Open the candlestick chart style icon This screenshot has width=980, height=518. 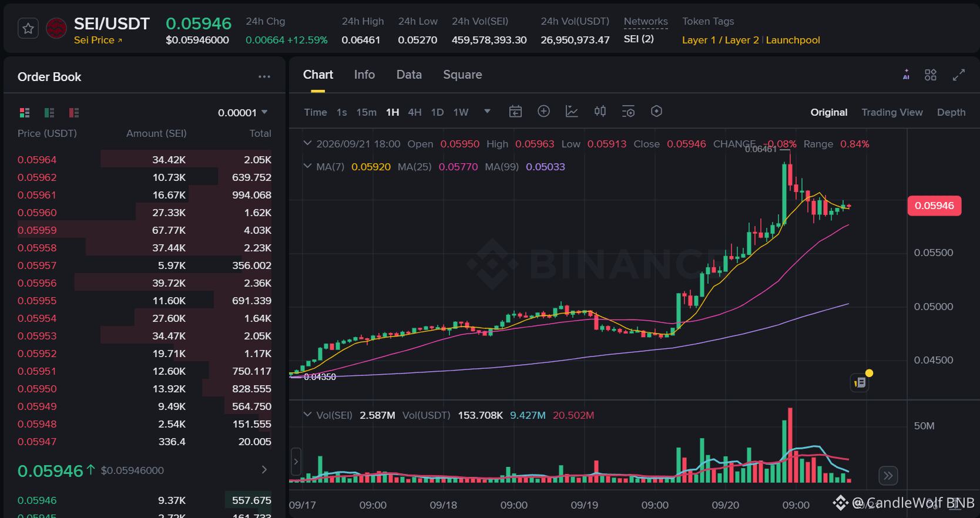tap(600, 112)
